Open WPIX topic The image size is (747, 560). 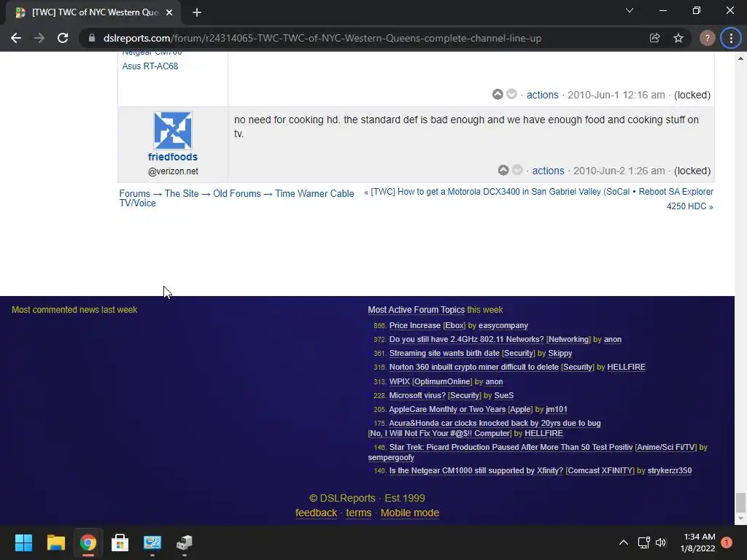click(399, 381)
